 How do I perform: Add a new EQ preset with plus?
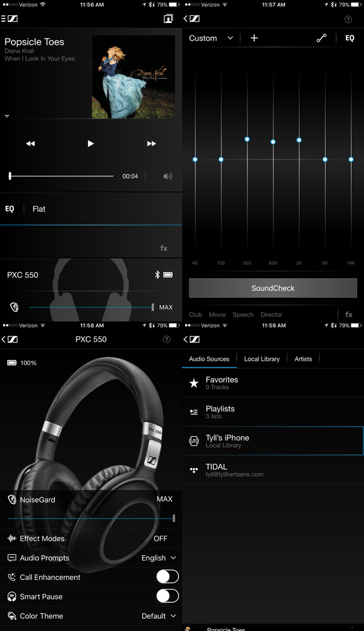[x=254, y=38]
